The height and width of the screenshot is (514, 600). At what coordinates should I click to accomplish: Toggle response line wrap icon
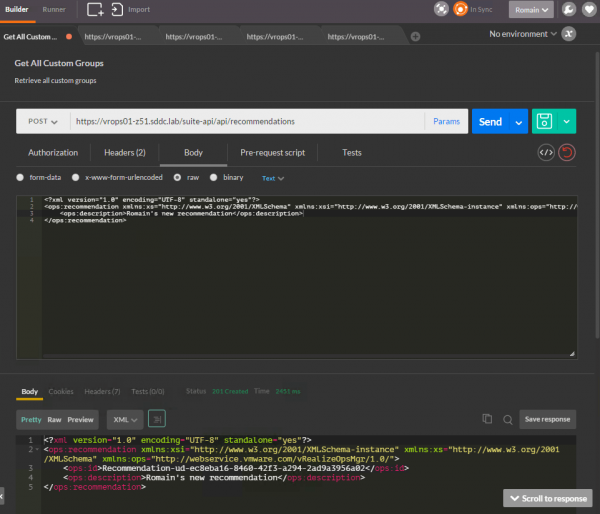157,419
